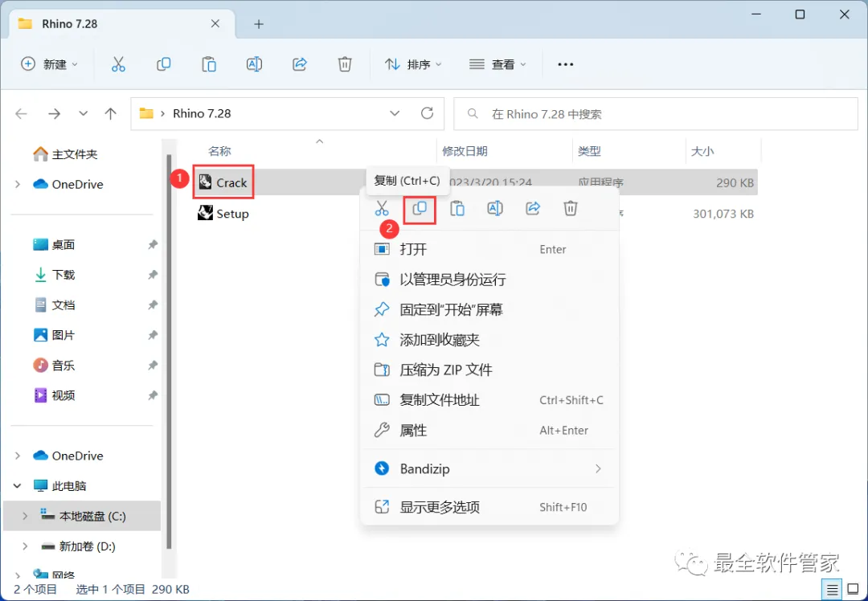
Task: Open a new tab with the plus button
Action: pos(259,24)
